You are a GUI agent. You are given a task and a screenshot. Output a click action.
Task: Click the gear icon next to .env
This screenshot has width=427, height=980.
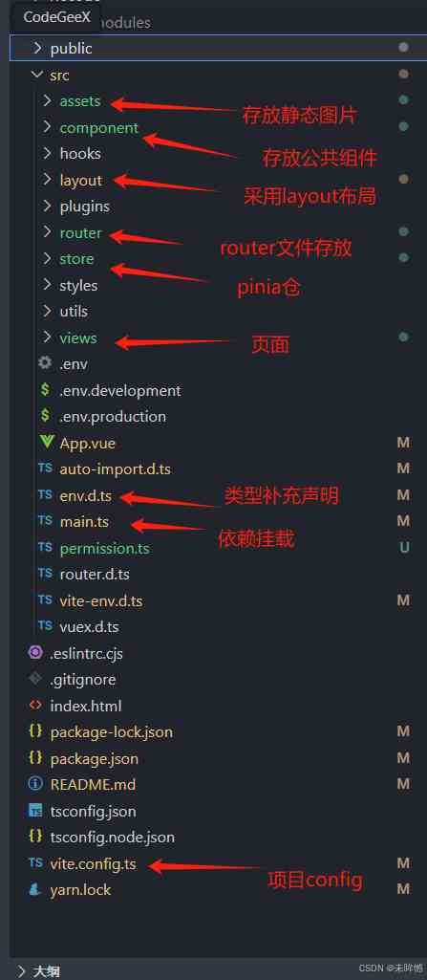45,363
